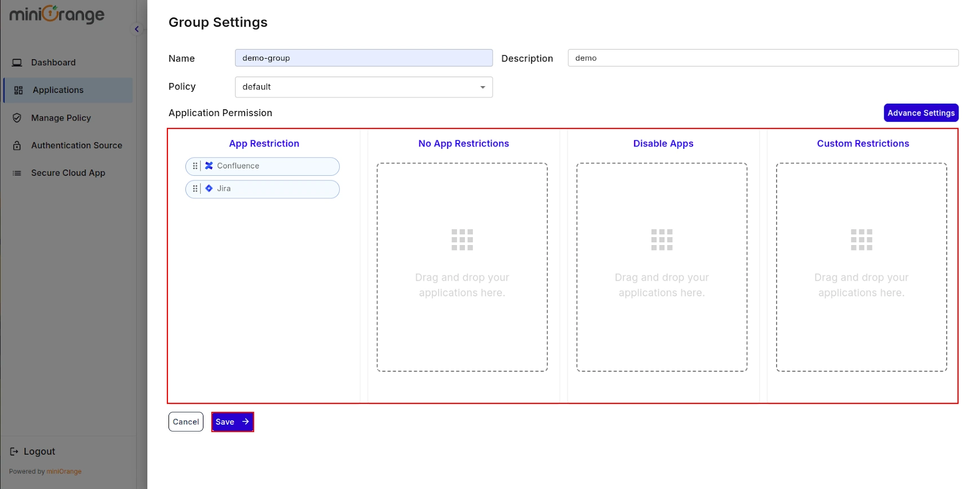Collapse the sidebar with the chevron arrow
The width and height of the screenshot is (980, 489).
[x=136, y=29]
